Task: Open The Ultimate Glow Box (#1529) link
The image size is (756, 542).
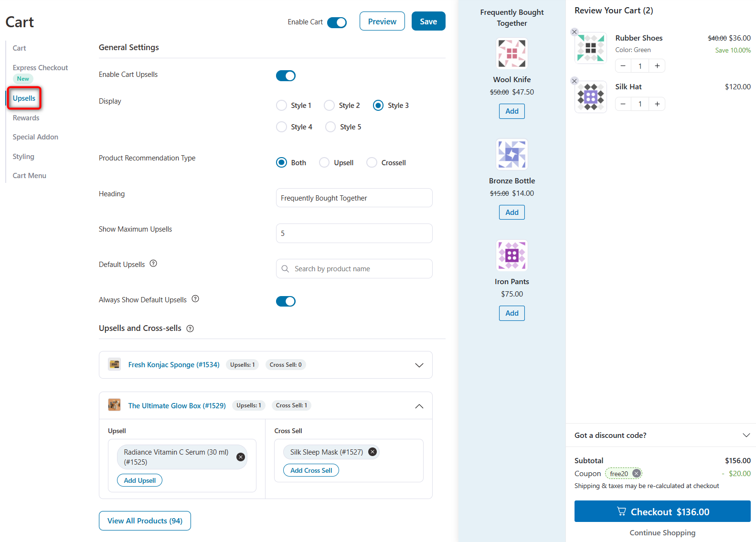Action: [177, 405]
